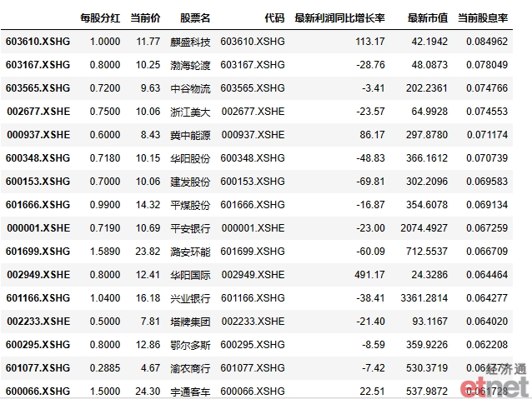
Task: Click profit growth value -69.81
Action: [370, 182]
